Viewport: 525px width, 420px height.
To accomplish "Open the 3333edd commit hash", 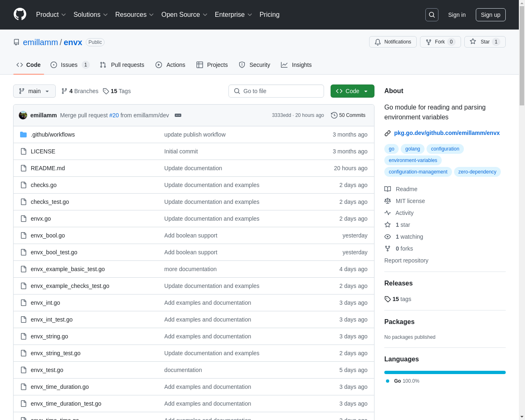I will pos(281,115).
